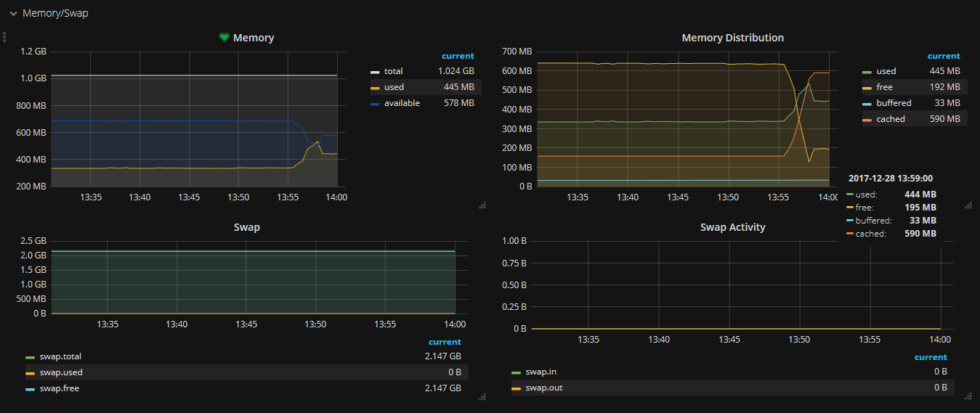Toggle swap.total series visibility
The image size is (980, 413).
coord(60,356)
